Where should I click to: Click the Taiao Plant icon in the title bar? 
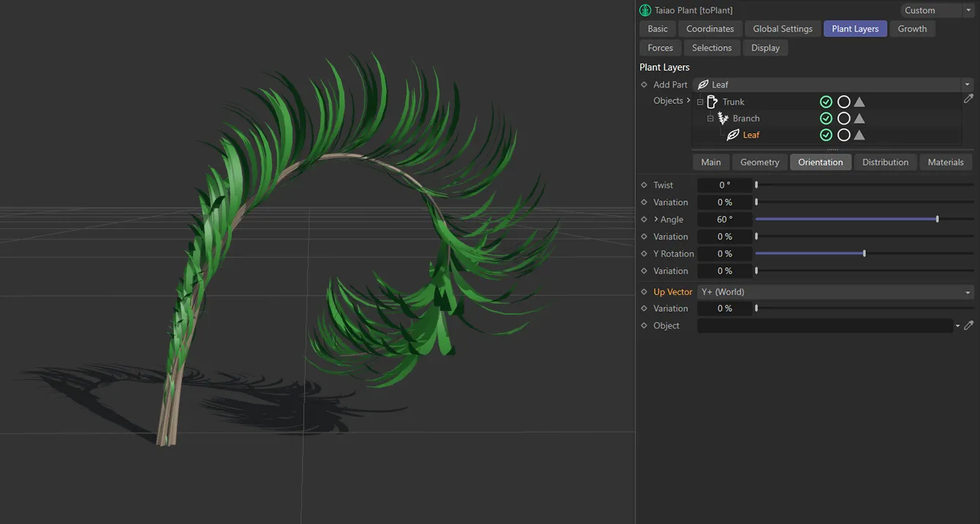(x=644, y=10)
